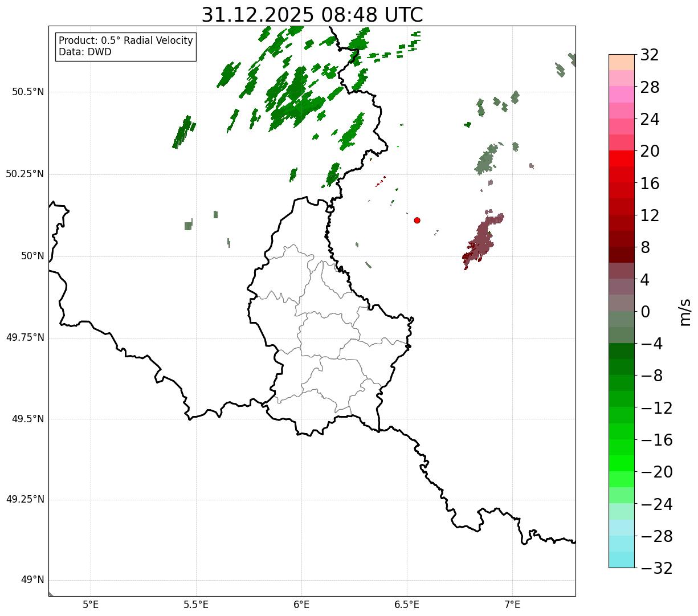Click the m/s colorbar unit label
Screen dimensions: 698x616
(685, 312)
